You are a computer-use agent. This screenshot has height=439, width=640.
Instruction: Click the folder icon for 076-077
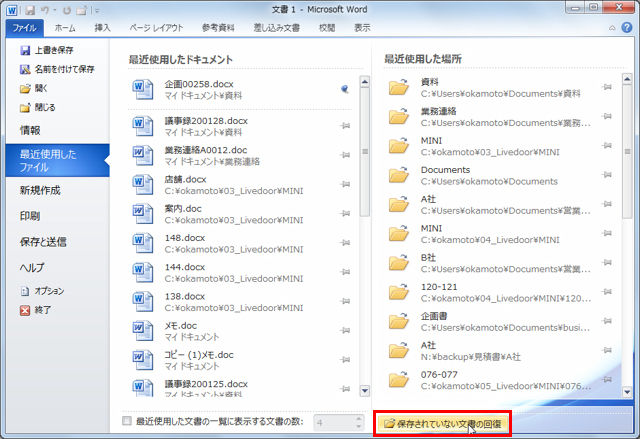point(398,379)
